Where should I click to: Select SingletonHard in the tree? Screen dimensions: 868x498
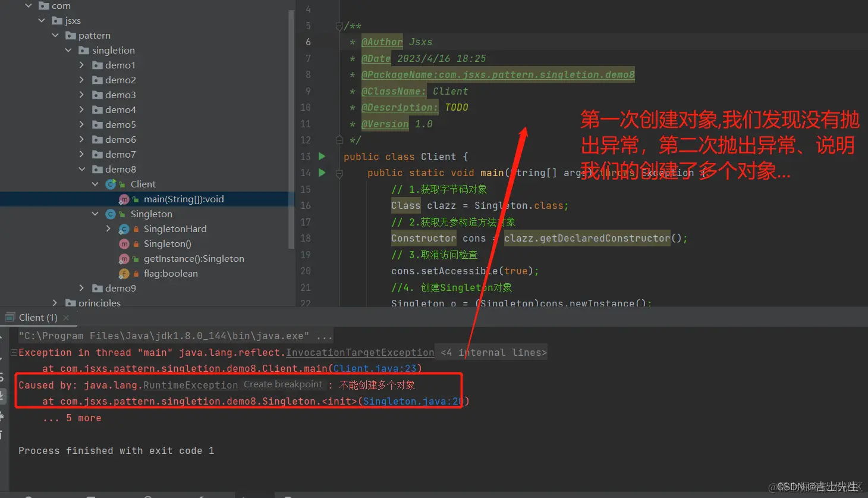(175, 228)
